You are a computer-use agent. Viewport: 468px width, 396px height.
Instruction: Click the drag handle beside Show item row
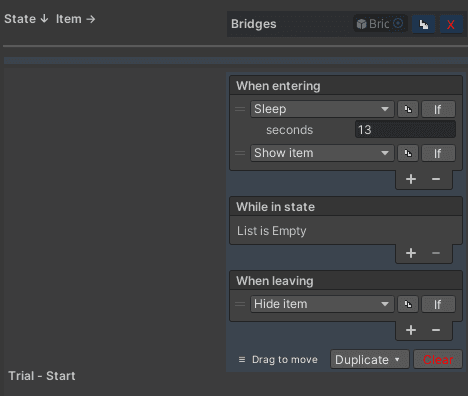240,153
